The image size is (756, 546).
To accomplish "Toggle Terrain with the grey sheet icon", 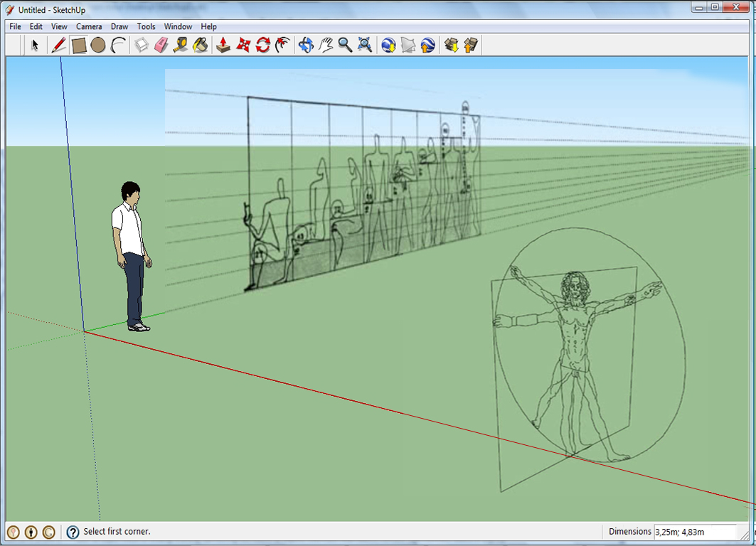I will [x=408, y=45].
